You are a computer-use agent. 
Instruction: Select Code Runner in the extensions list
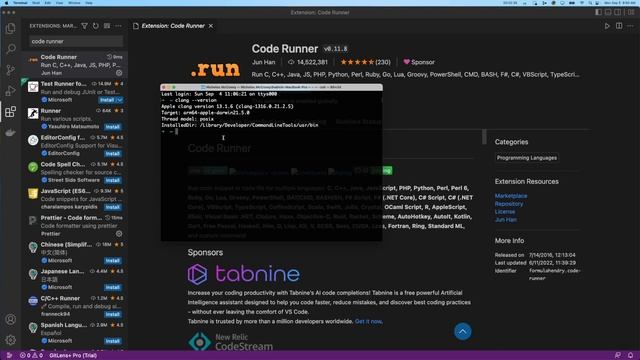(x=75, y=64)
